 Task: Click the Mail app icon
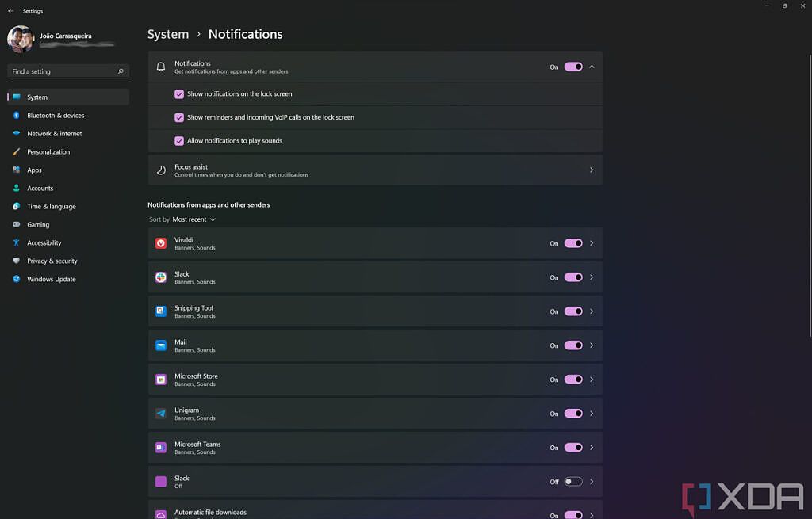tap(161, 345)
